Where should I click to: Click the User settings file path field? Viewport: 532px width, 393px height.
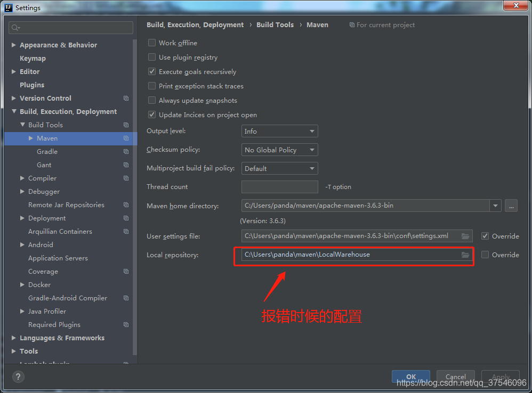click(357, 236)
